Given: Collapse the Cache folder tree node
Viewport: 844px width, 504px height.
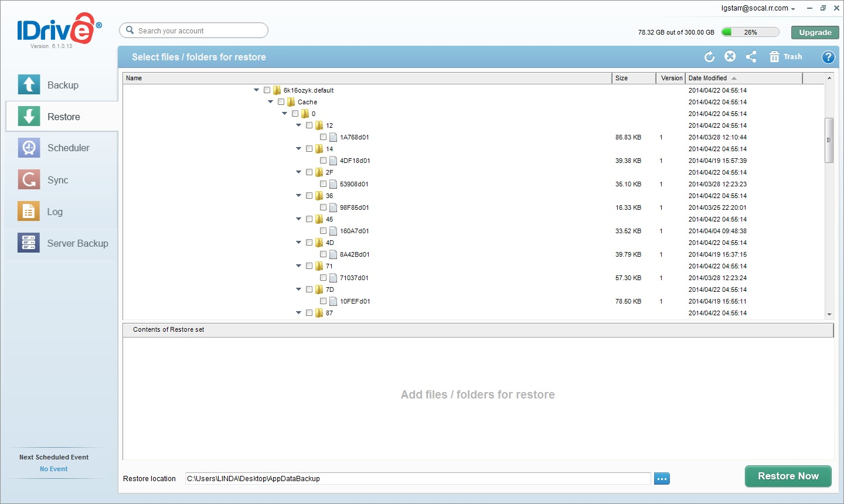Looking at the screenshot, I should click(x=270, y=102).
